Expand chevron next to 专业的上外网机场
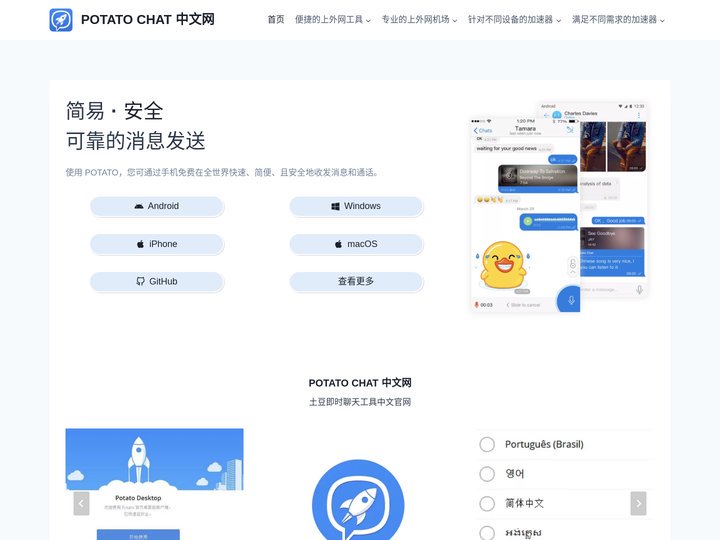The image size is (720, 540). pos(455,20)
